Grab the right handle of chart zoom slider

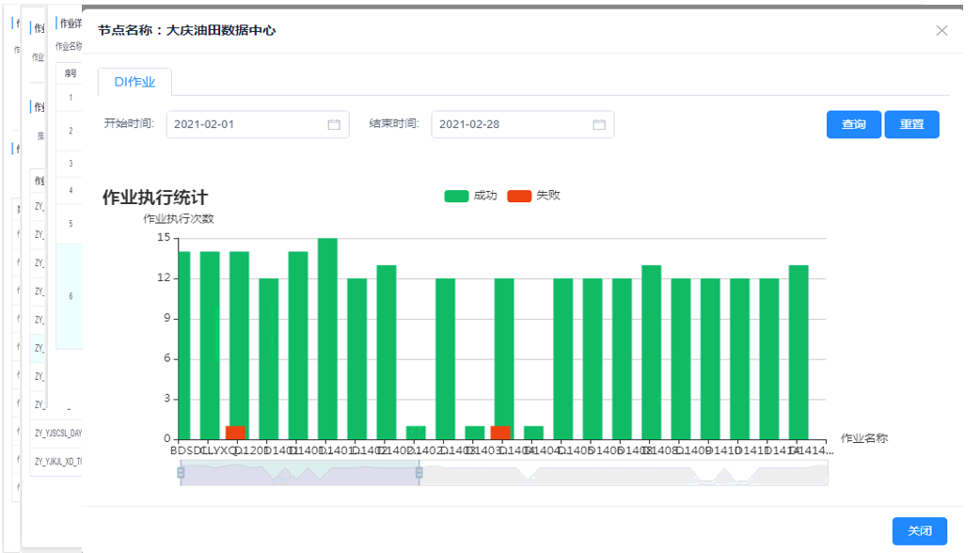[x=419, y=473]
